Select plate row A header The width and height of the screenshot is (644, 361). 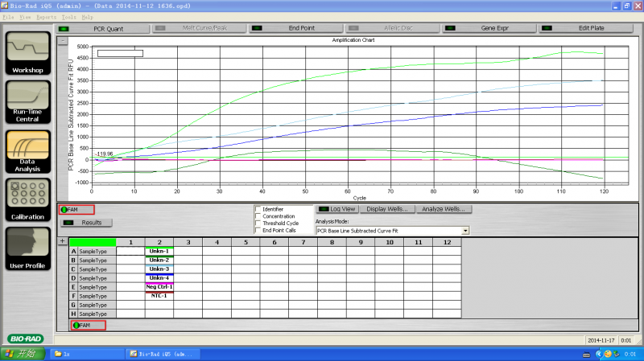[x=73, y=251]
